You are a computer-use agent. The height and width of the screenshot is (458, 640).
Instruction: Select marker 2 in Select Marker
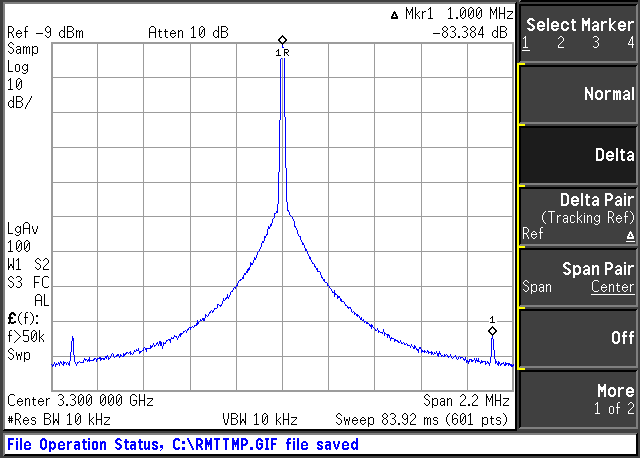pyautogui.click(x=561, y=42)
